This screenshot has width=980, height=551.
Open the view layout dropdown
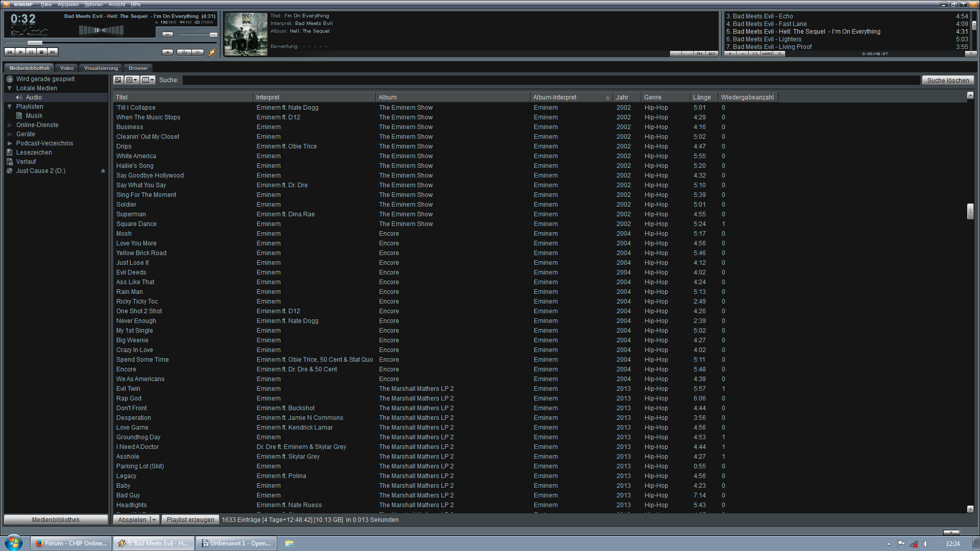(x=132, y=80)
